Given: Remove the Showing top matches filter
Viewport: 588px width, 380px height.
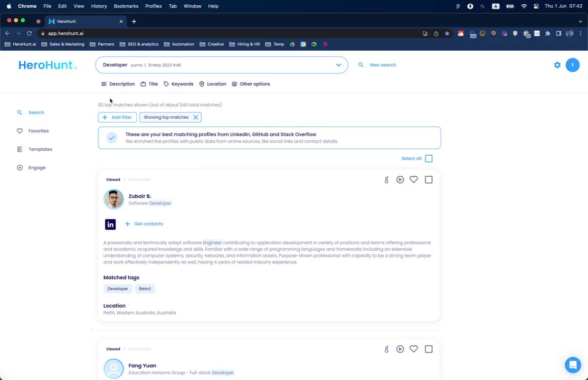Looking at the screenshot, I should pos(195,117).
